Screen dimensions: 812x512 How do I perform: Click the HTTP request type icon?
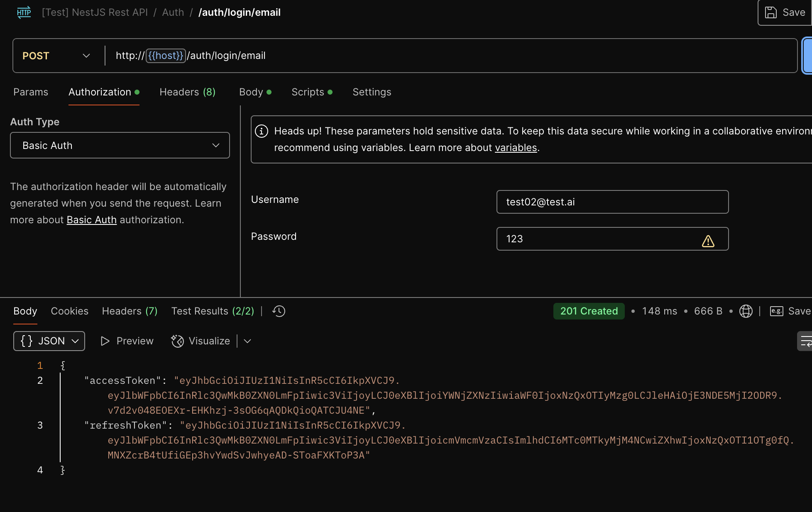(24, 12)
